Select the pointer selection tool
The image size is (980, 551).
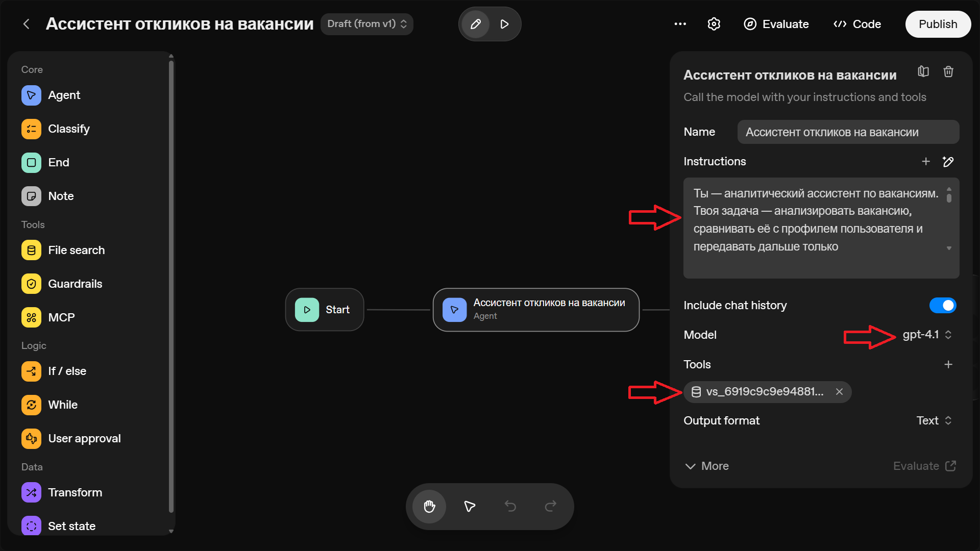point(470,506)
